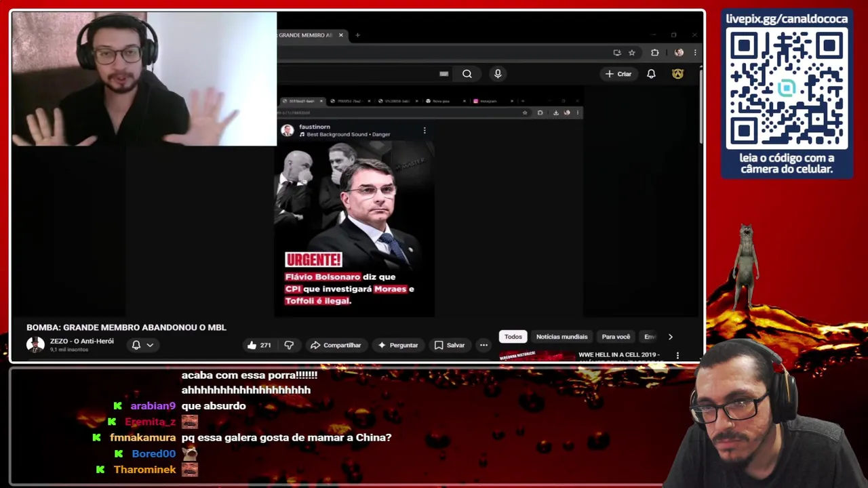Image resolution: width=868 pixels, height=488 pixels.
Task: Show more filter chips with right arrow
Action: pos(671,337)
